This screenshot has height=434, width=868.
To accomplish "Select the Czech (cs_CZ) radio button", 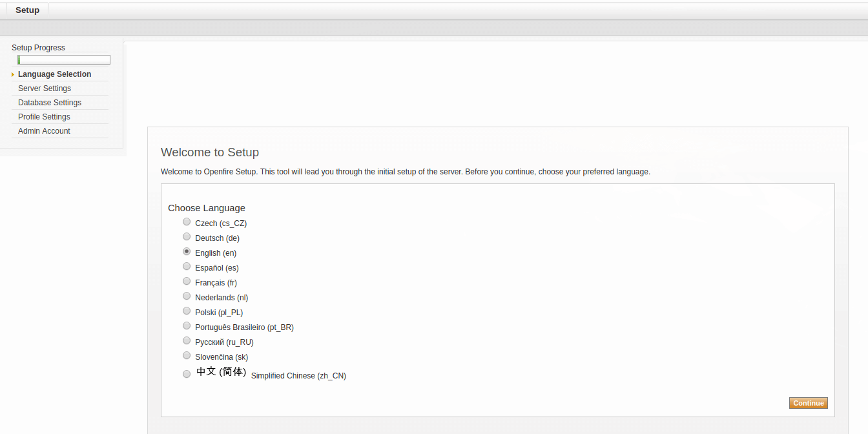I will 187,222.
